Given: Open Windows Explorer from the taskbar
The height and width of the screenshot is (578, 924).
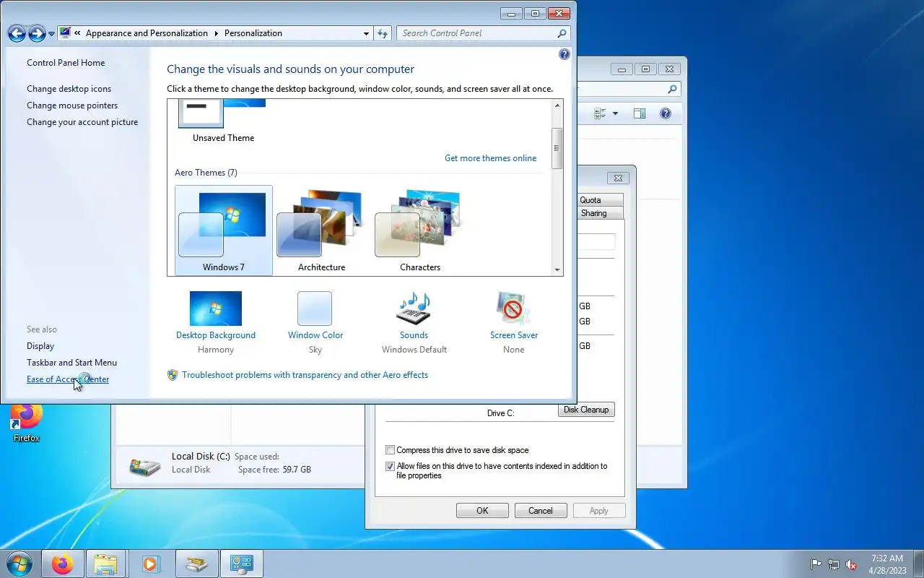Looking at the screenshot, I should pyautogui.click(x=105, y=564).
